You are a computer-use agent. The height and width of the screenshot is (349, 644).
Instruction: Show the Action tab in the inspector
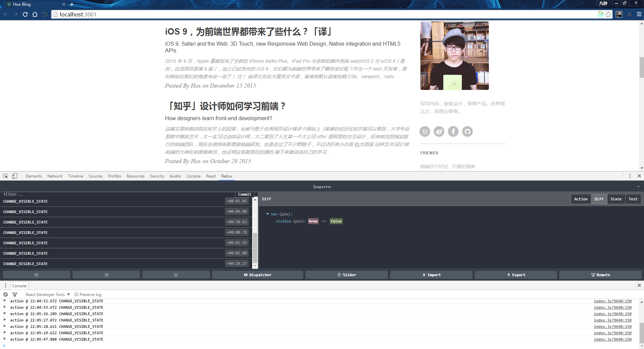(x=581, y=199)
